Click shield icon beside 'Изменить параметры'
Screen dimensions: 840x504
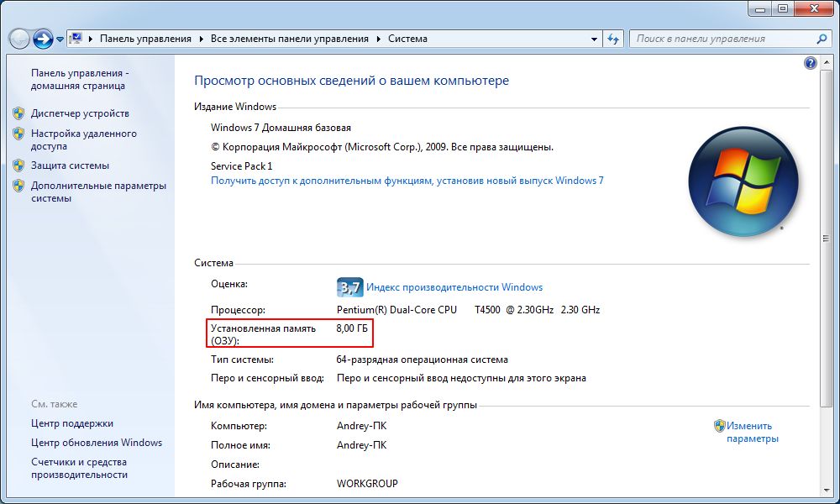click(x=720, y=426)
